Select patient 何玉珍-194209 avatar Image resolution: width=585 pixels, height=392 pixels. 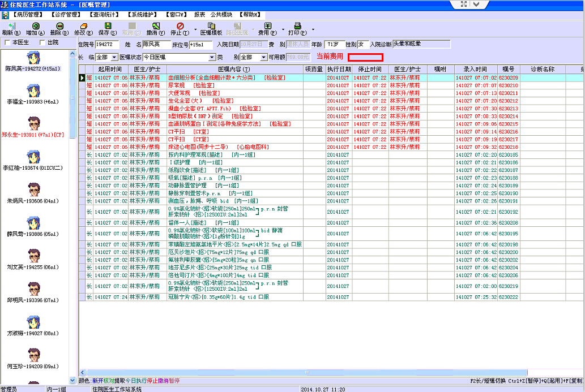pos(33,355)
